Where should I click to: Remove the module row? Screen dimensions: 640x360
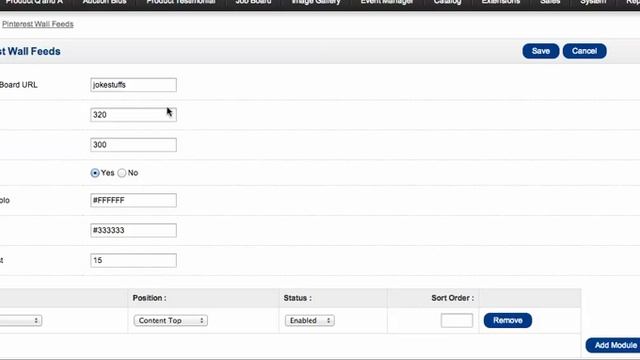508,320
